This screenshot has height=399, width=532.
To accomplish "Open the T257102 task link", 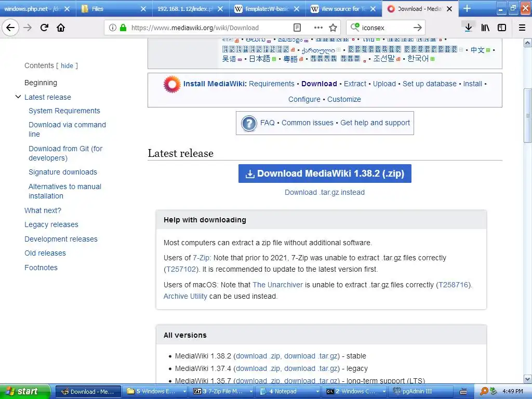I will pos(181,270).
